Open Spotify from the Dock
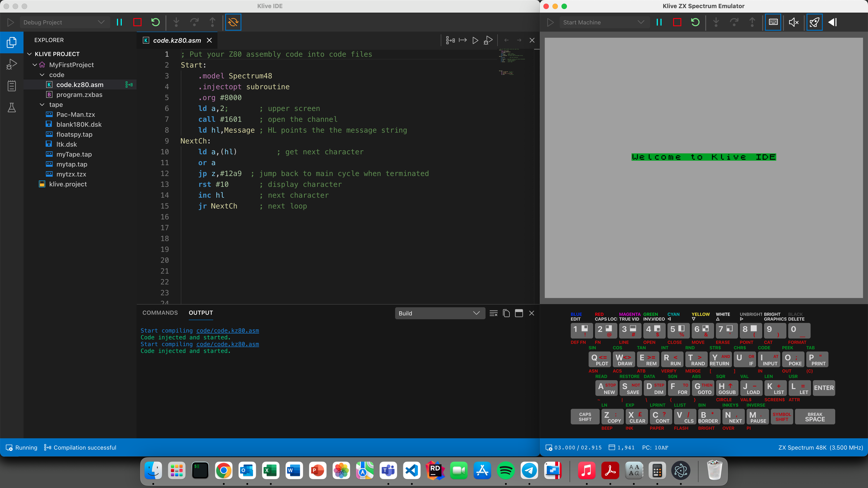This screenshot has width=868, height=488. pyautogui.click(x=506, y=470)
